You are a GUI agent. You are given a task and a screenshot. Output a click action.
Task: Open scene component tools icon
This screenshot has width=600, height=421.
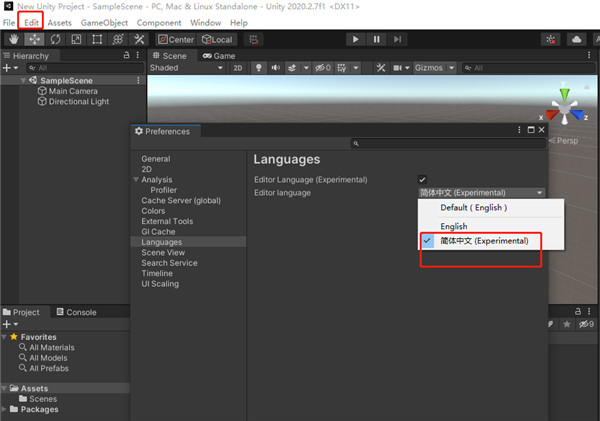(381, 68)
